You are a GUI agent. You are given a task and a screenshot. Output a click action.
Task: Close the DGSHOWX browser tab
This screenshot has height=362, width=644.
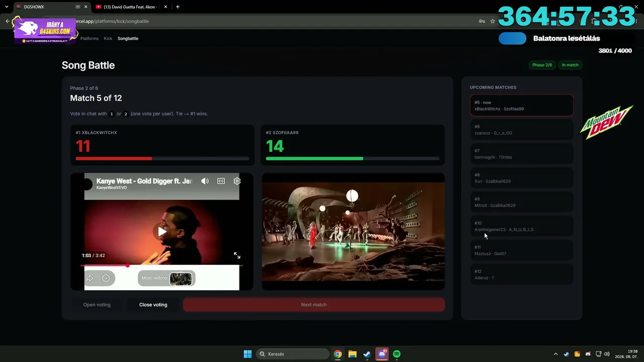pyautogui.click(x=86, y=7)
